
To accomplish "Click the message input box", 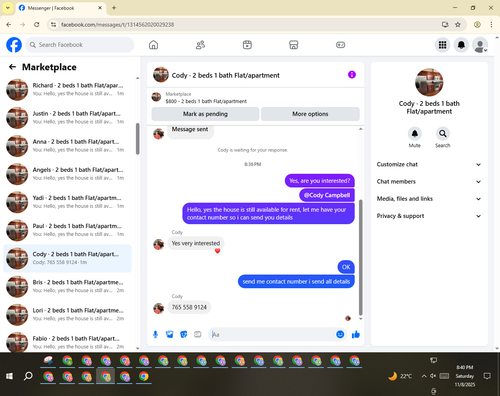I will [272, 334].
